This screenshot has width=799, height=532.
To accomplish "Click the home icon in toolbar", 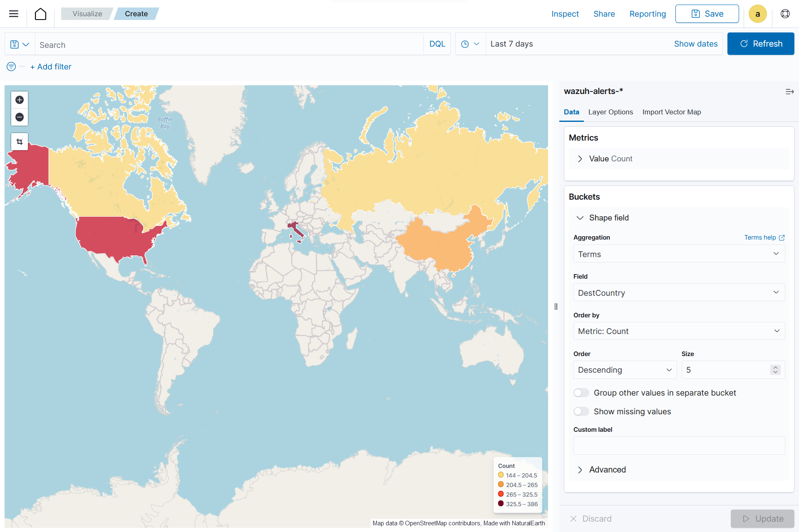I will 40,13.
